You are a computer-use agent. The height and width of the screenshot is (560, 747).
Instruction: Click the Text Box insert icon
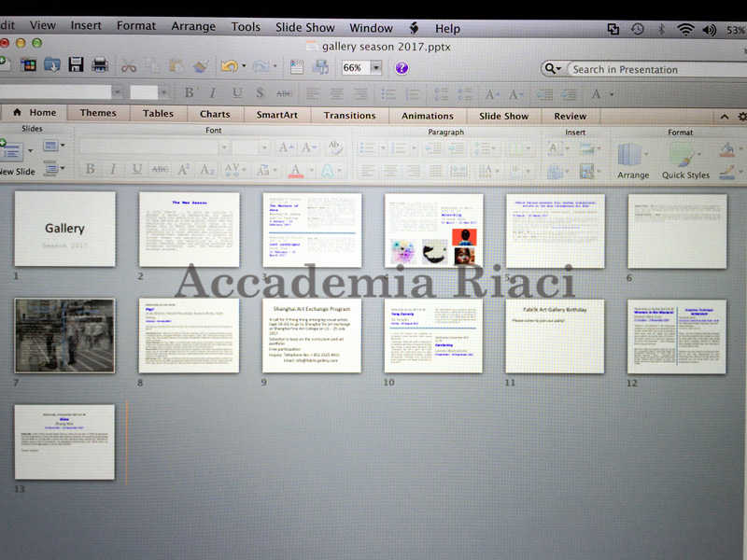pos(554,148)
